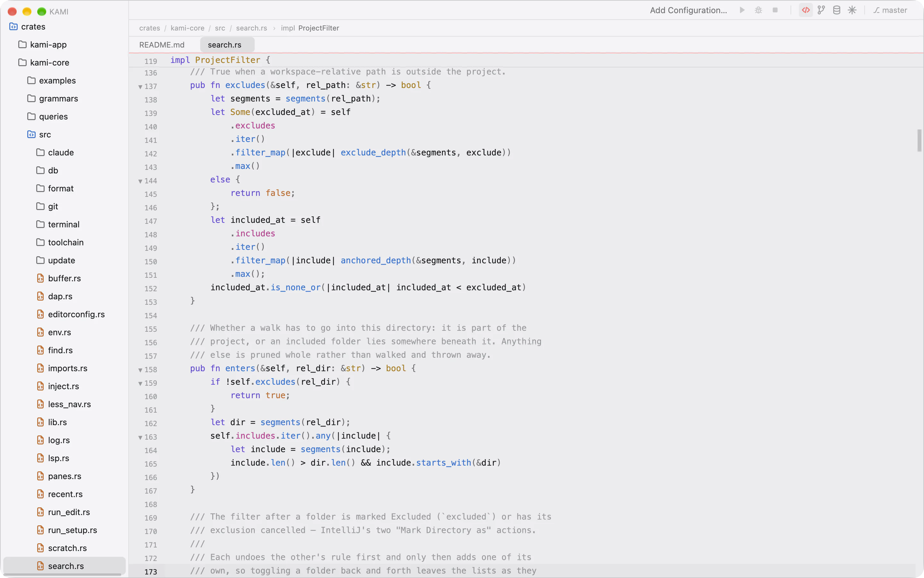Open the git branches panel icon
Viewport: 924px width, 578px height.
click(x=821, y=10)
